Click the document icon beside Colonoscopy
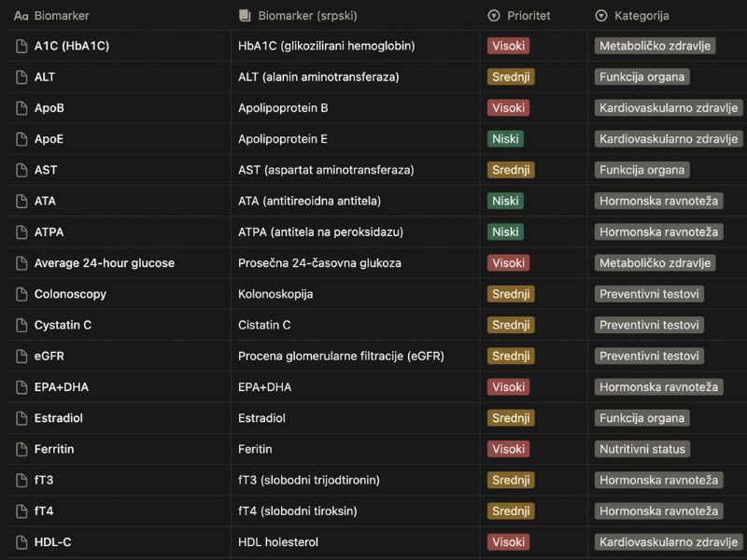747x560 pixels. [21, 294]
